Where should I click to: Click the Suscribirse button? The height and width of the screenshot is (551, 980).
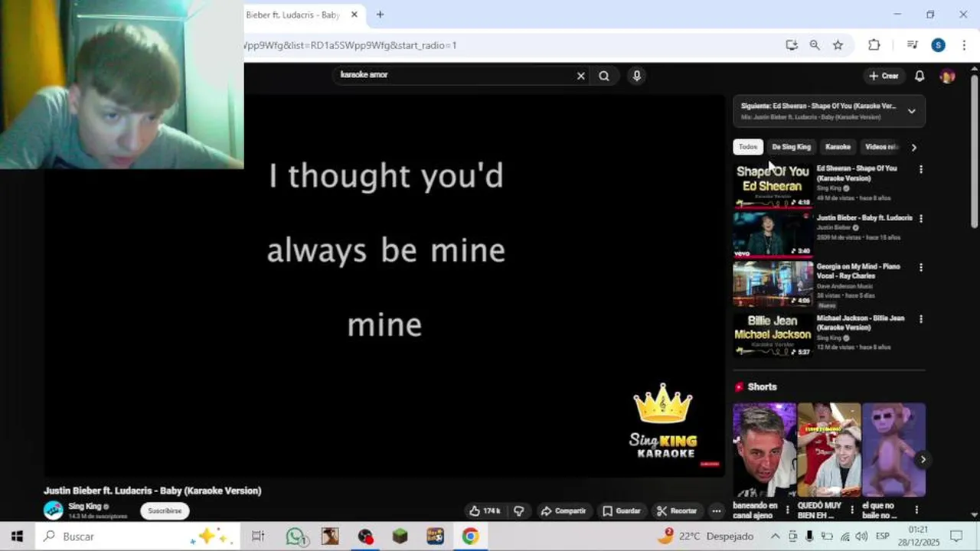(x=165, y=510)
